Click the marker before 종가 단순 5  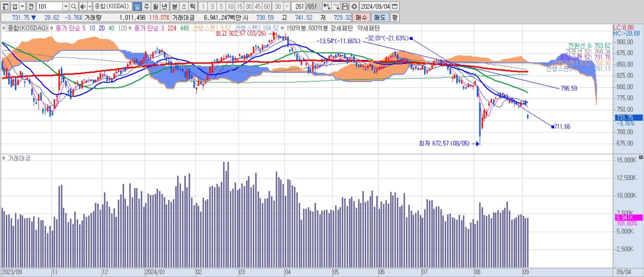51,28
